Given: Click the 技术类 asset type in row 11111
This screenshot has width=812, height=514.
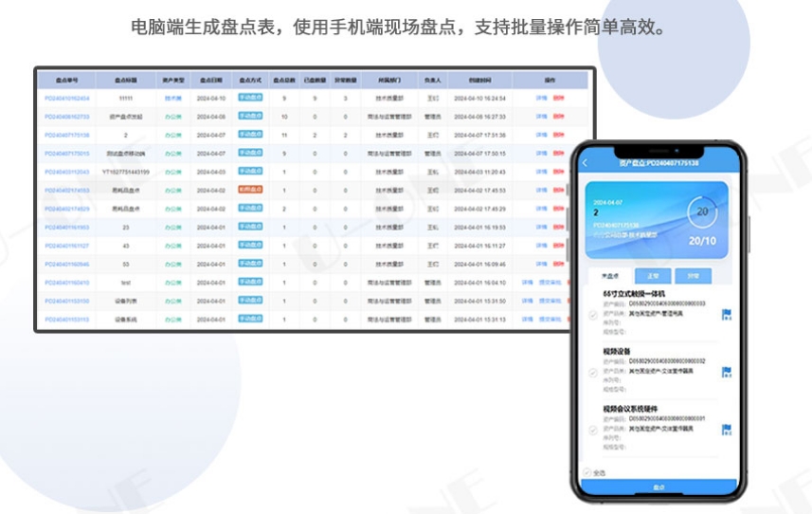Looking at the screenshot, I should point(173,99).
